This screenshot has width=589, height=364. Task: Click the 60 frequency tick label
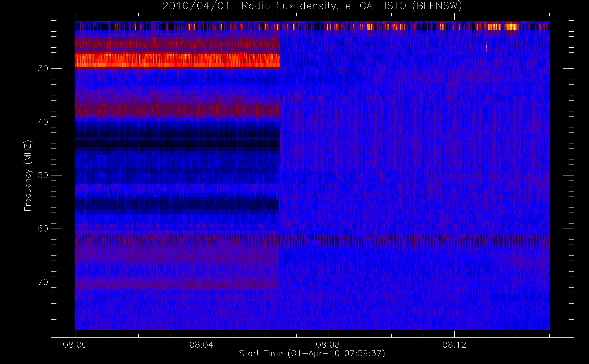(43, 229)
